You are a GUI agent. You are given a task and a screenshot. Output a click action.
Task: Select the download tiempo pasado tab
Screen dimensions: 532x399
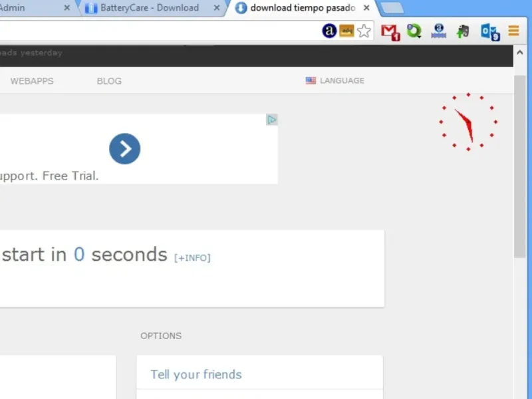click(302, 8)
